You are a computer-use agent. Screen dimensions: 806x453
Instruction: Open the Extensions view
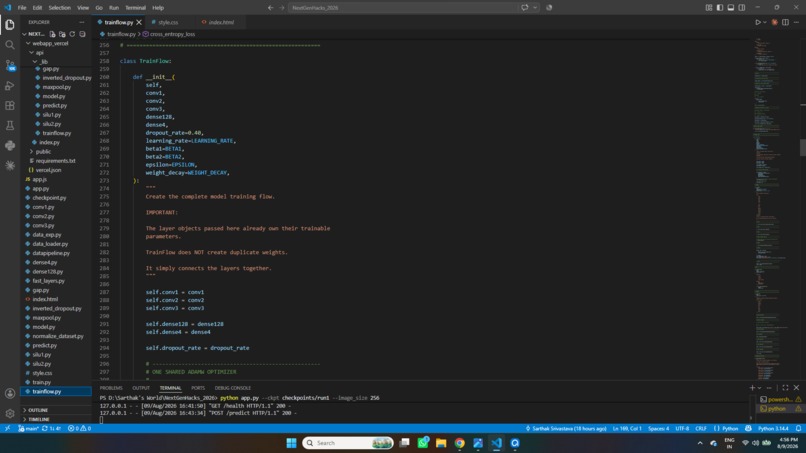point(10,105)
